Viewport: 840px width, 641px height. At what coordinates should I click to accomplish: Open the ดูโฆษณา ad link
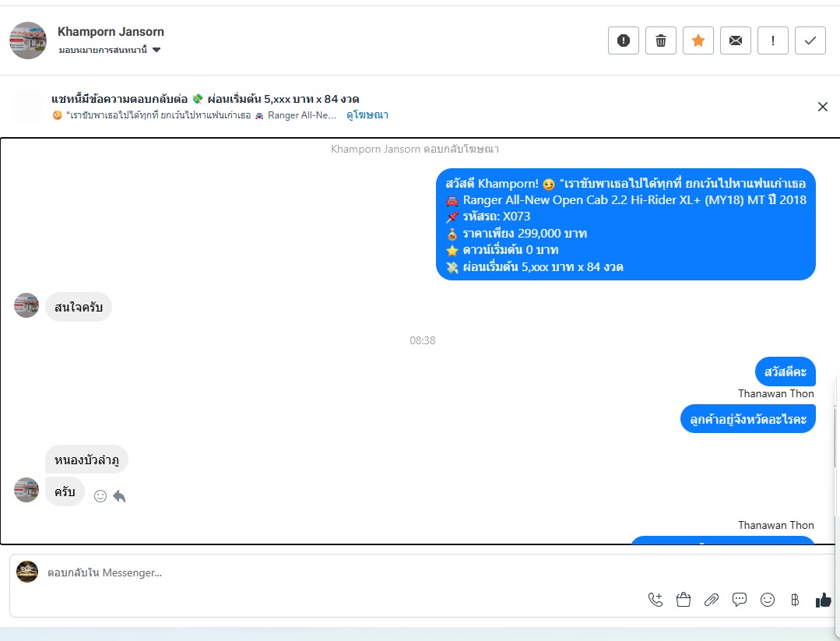pyautogui.click(x=367, y=114)
